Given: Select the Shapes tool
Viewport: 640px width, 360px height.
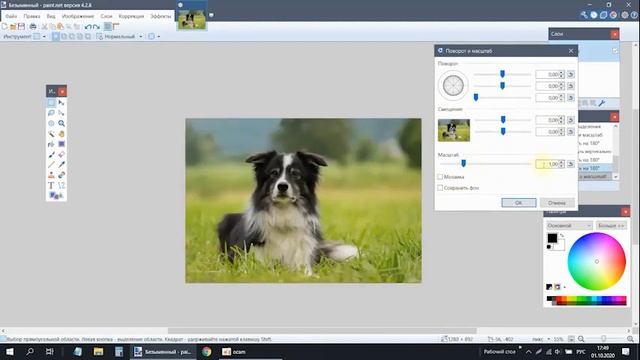Looking at the screenshot, I should tap(56, 196).
